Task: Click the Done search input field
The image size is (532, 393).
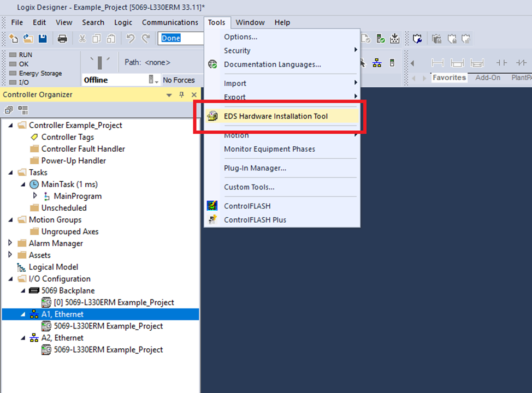Action: (181, 38)
